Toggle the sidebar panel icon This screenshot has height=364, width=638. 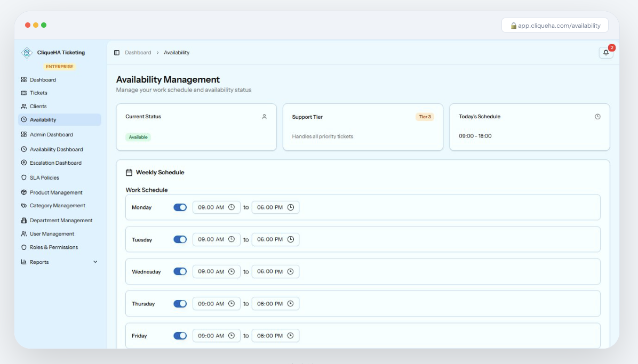click(x=117, y=53)
